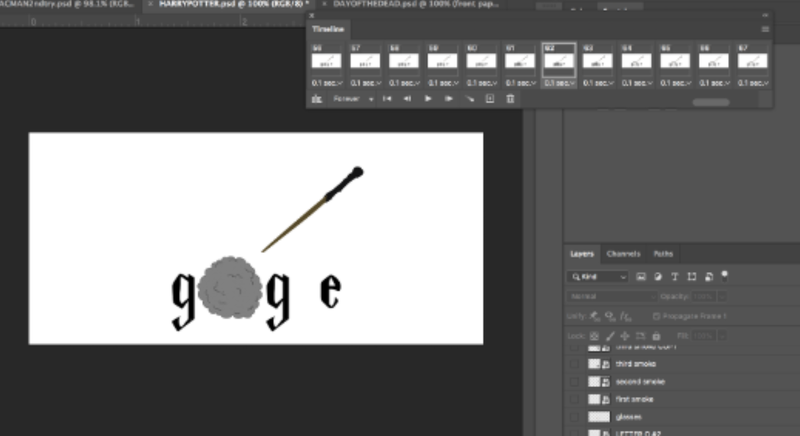The height and width of the screenshot is (436, 800).
Task: Select the first smoke layer name
Action: [x=635, y=399]
